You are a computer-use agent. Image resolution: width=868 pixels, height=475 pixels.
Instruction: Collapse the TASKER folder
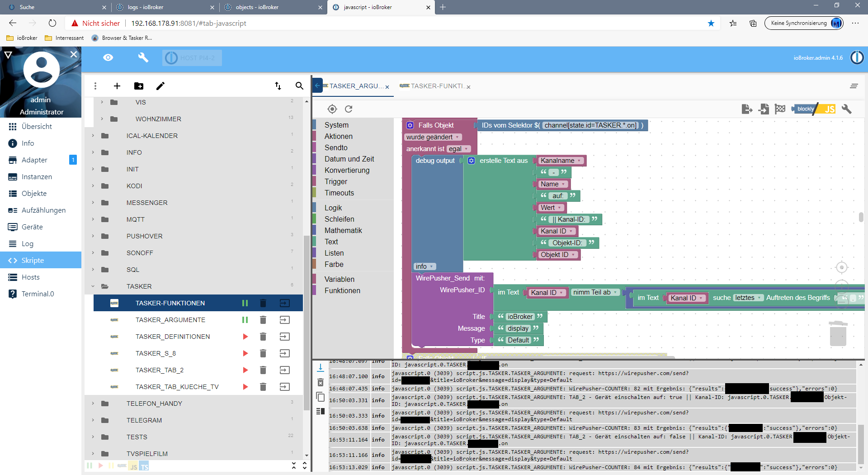click(x=93, y=286)
